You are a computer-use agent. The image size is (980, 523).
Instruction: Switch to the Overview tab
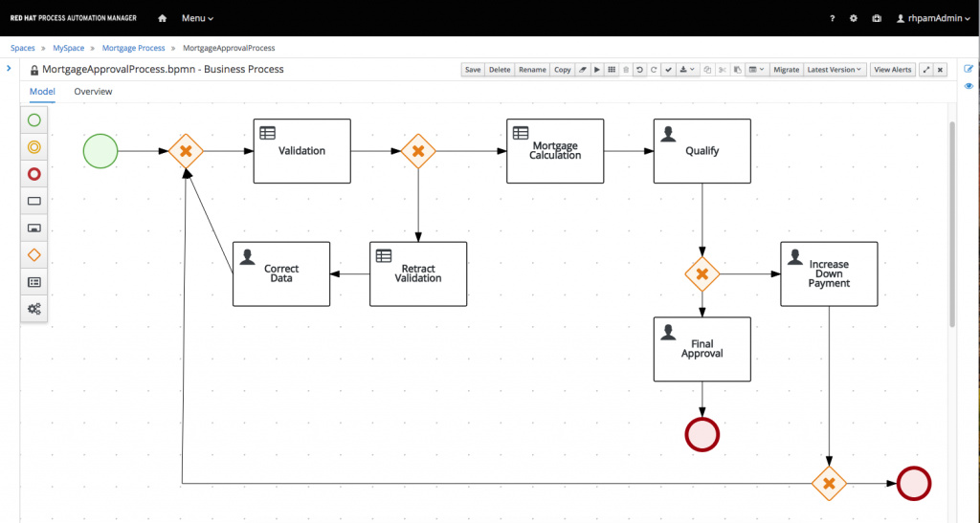[93, 92]
